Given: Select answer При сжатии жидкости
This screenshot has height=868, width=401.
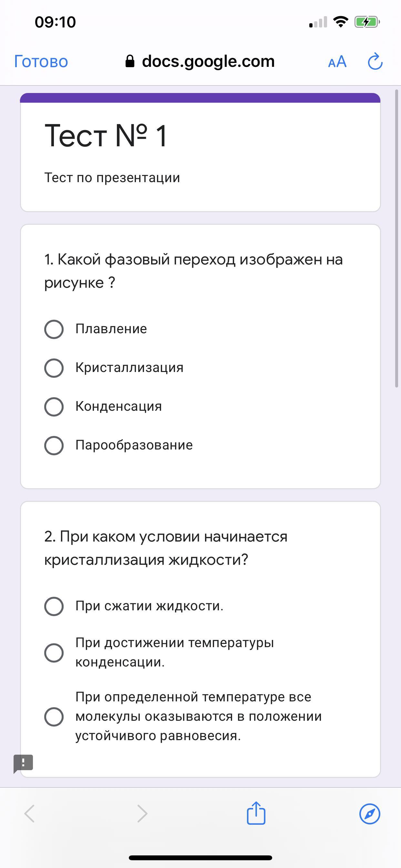Looking at the screenshot, I should 54,606.
